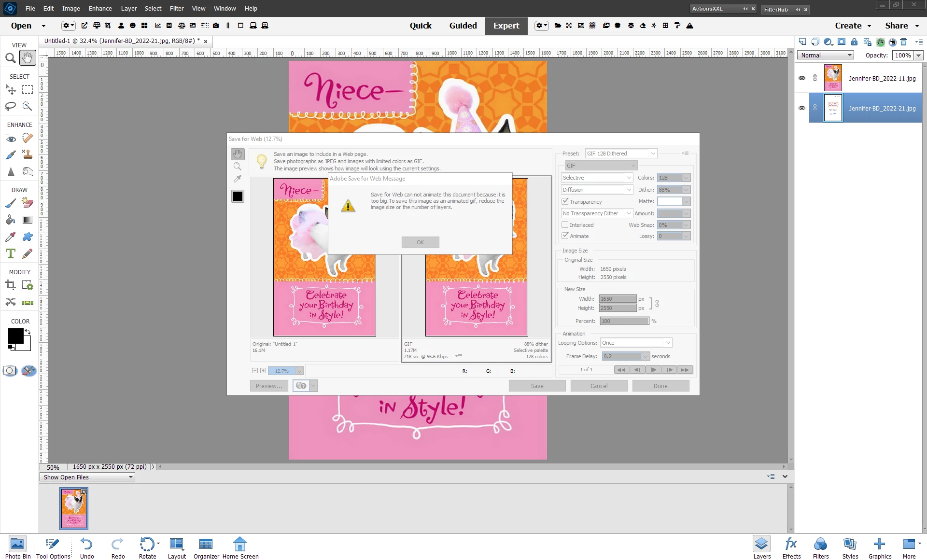The width and height of the screenshot is (927, 560).
Task: Open the Looping Options dropdown
Action: (636, 343)
